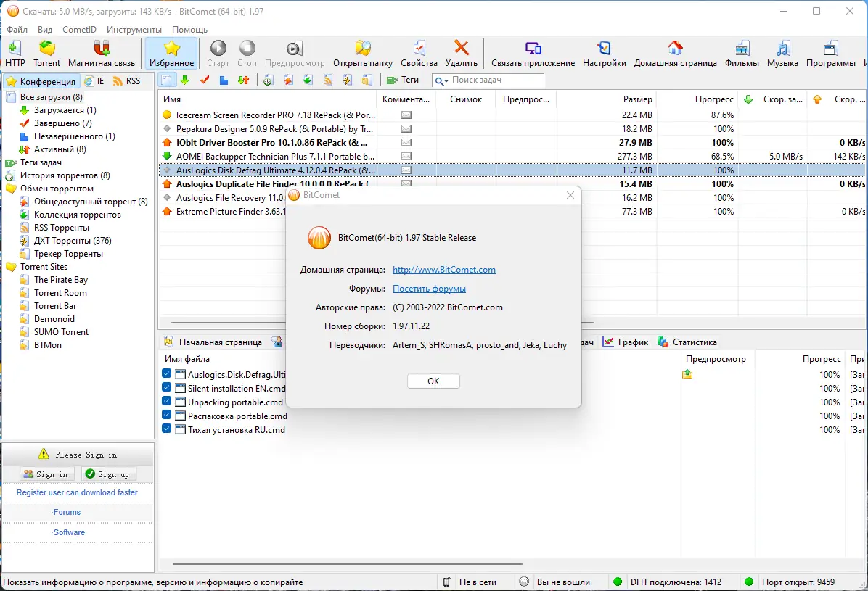Uncheck Распаковка portable.cmd checkbox
The width and height of the screenshot is (868, 591).
click(x=167, y=415)
